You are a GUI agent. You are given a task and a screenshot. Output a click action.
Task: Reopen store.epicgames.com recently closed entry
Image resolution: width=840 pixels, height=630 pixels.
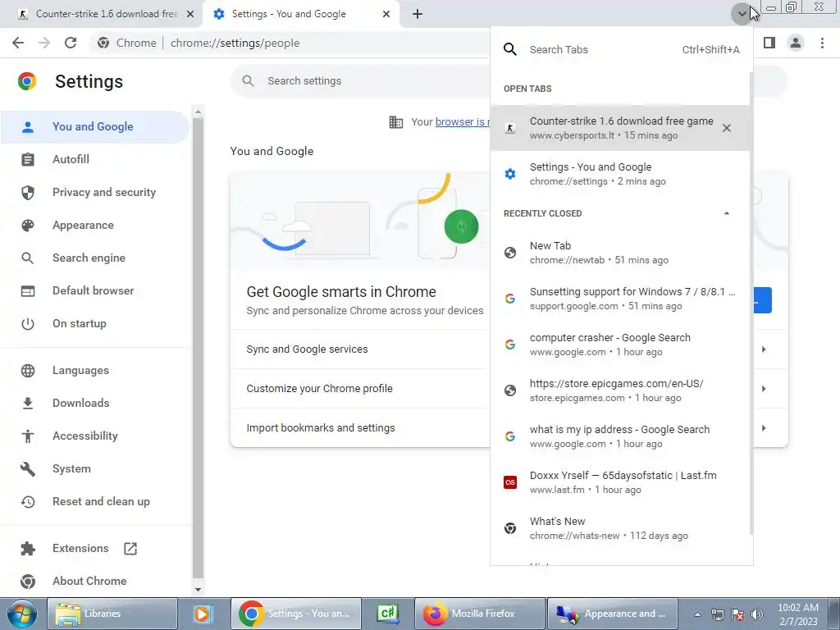(x=620, y=390)
